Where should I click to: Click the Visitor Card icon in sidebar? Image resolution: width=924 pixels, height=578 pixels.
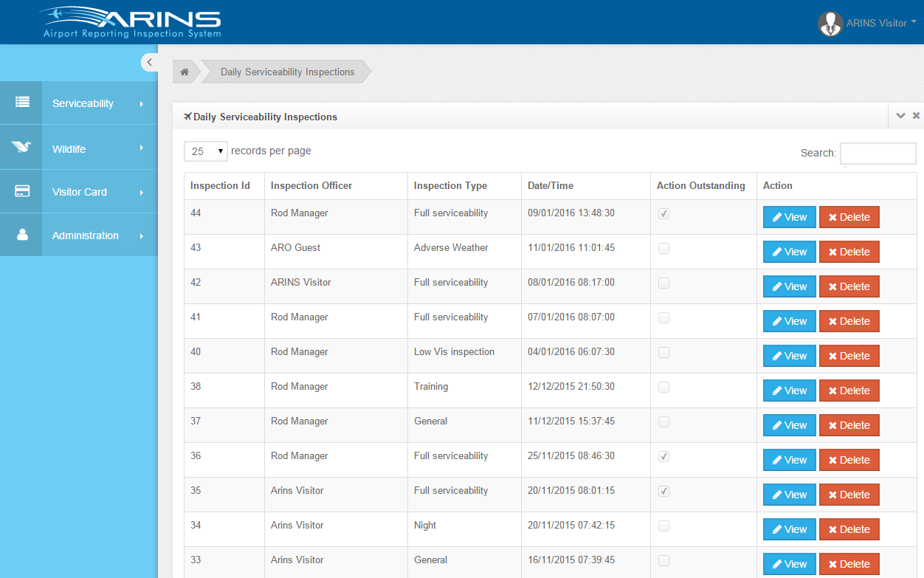tap(21, 191)
